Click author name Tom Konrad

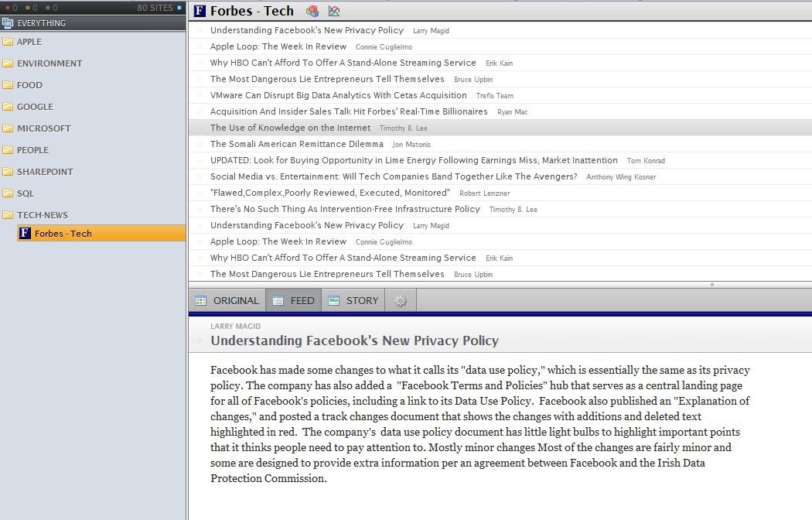point(646,160)
